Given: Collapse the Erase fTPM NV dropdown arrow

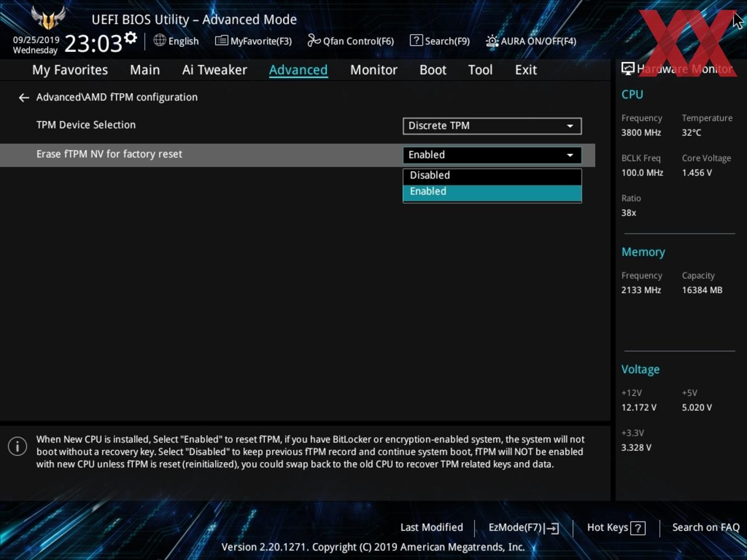Looking at the screenshot, I should (570, 155).
